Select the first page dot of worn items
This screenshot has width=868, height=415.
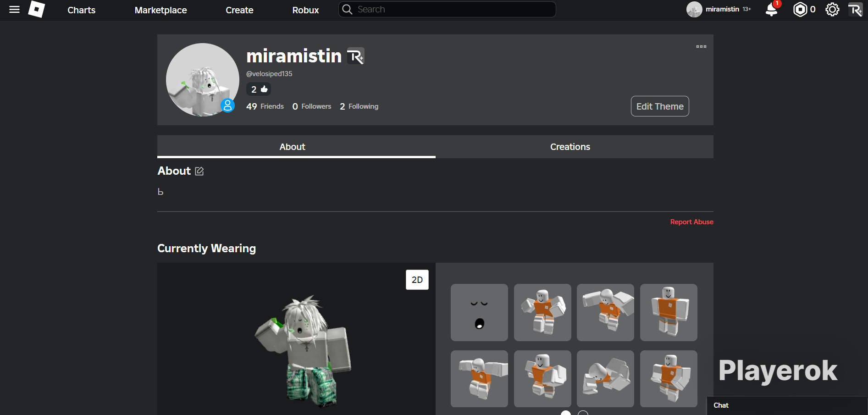566,413
